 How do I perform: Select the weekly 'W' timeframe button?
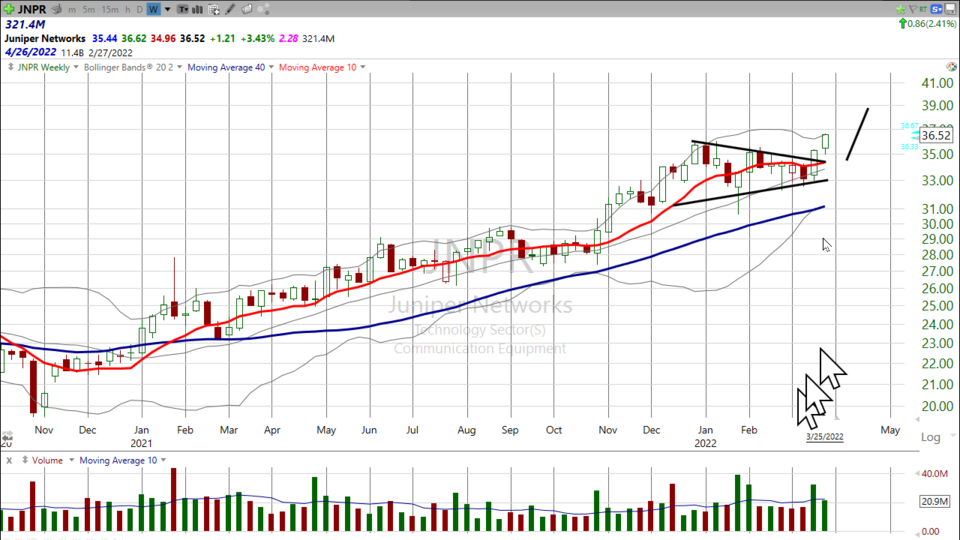154,9
